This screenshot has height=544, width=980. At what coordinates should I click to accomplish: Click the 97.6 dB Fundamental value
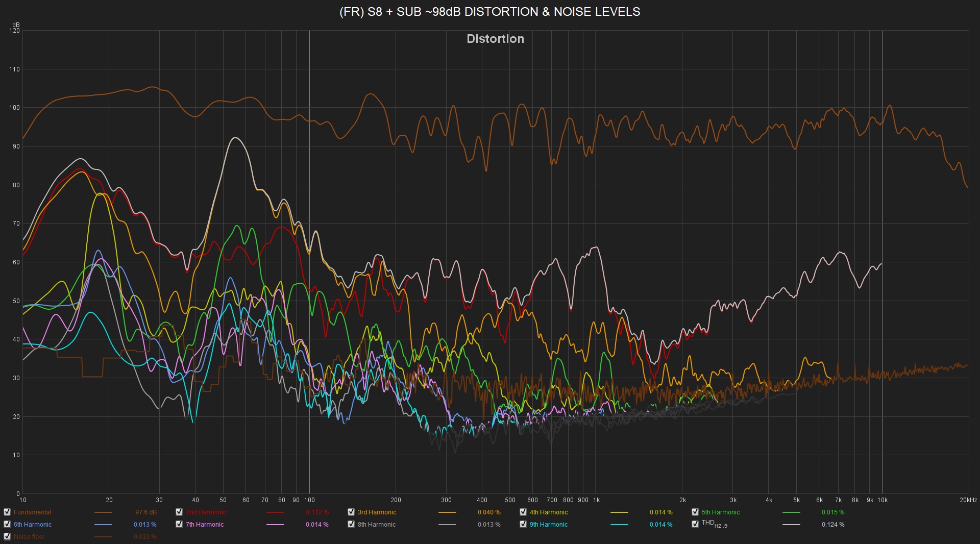coord(146,512)
